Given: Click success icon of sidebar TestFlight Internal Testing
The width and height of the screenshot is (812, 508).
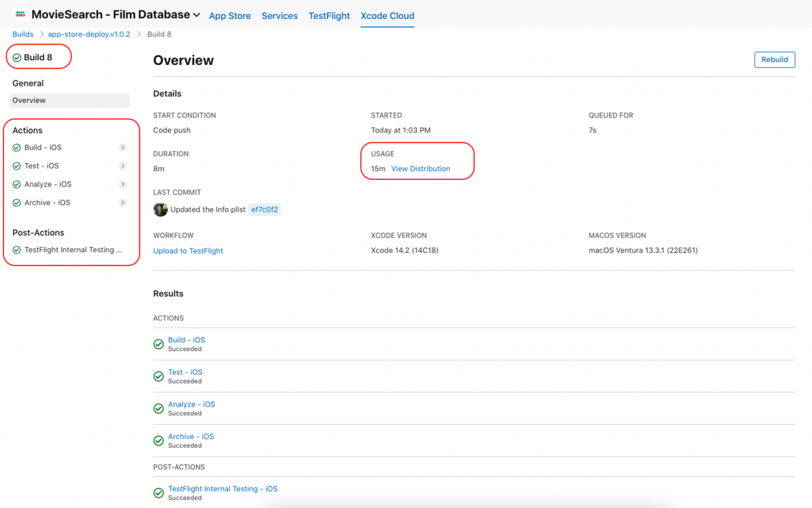Looking at the screenshot, I should [17, 250].
